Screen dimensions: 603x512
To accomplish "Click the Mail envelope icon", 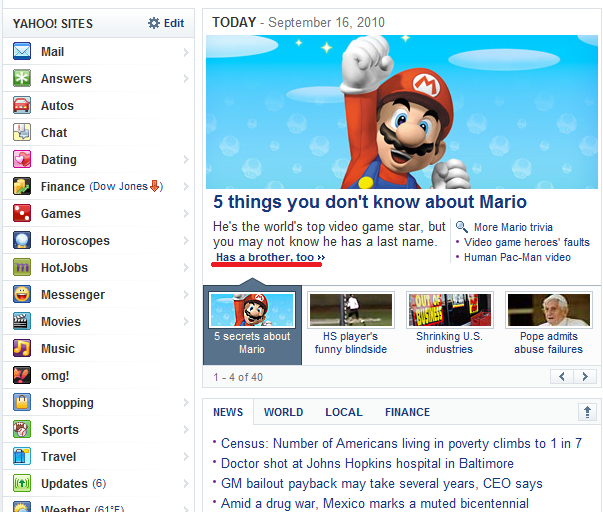I will (x=21, y=52).
